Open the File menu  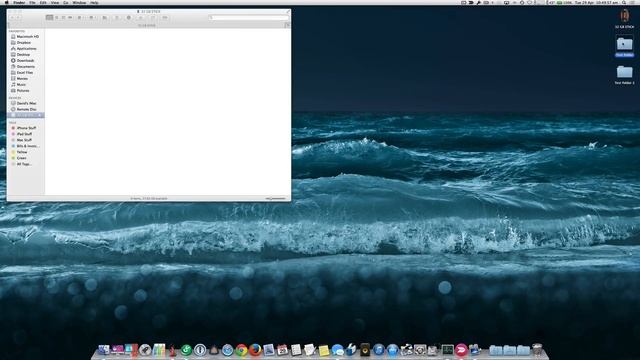point(32,2)
